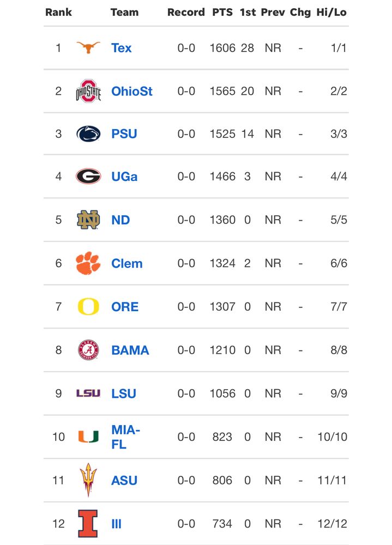
Task: Click the Rank column header
Action: pyautogui.click(x=58, y=12)
